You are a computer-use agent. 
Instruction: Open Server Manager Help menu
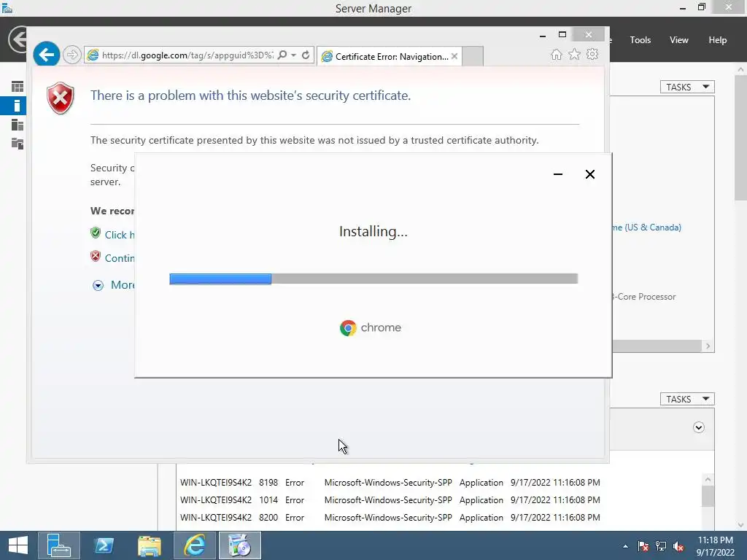[718, 40]
